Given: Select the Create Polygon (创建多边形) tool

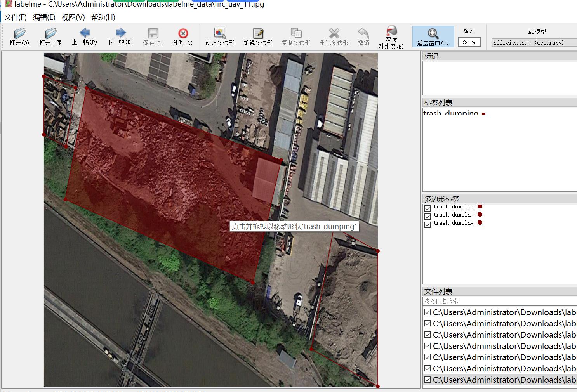Looking at the screenshot, I should (220, 37).
